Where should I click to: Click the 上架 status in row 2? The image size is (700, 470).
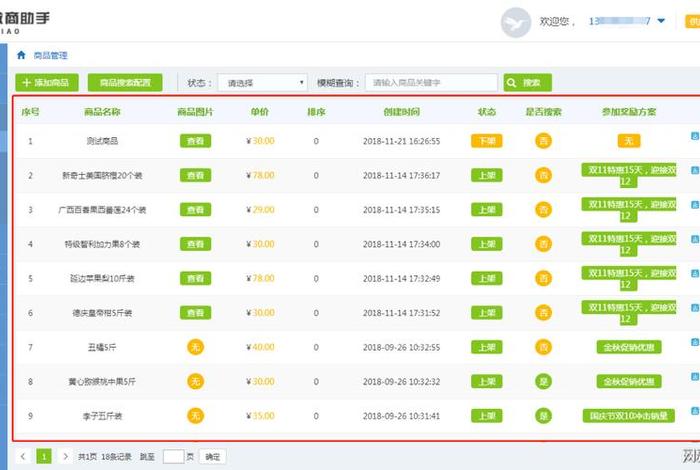click(x=487, y=175)
